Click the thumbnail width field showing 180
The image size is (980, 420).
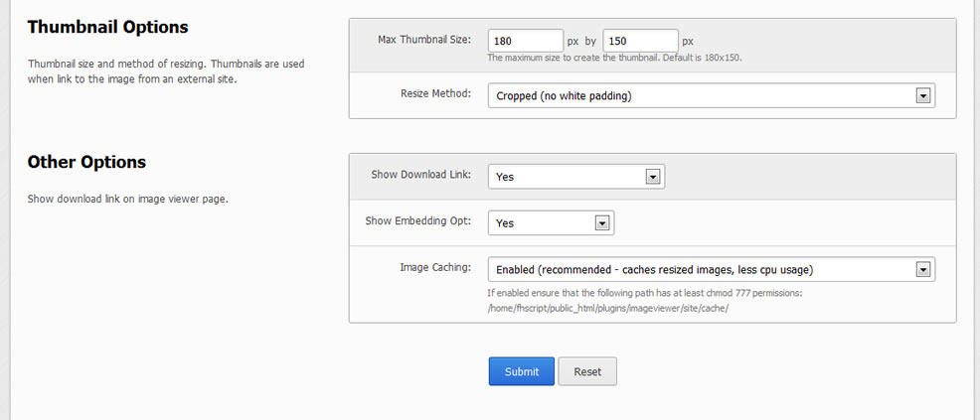[526, 41]
